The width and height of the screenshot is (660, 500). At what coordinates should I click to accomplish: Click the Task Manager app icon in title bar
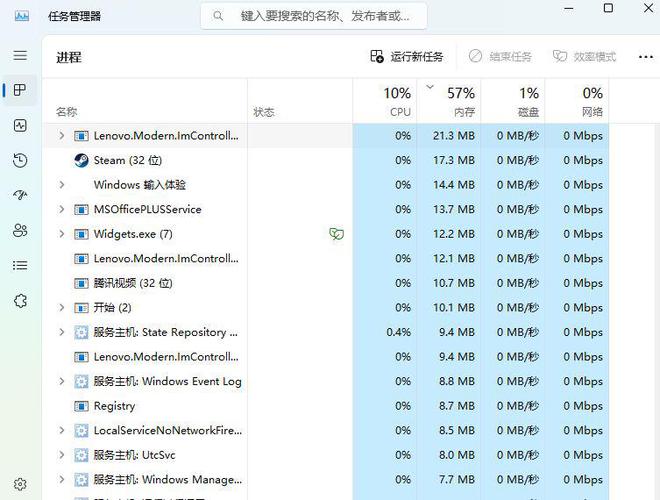pyautogui.click(x=21, y=16)
